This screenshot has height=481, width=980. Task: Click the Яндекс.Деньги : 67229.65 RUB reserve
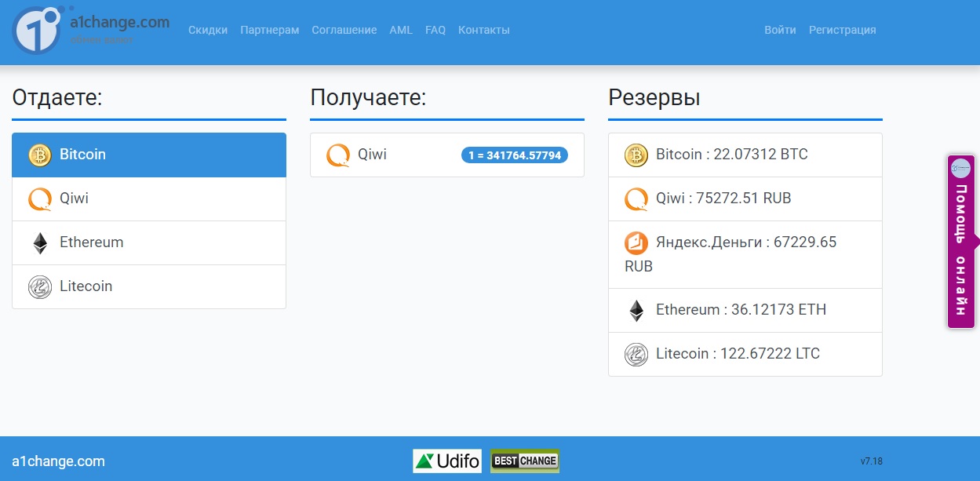point(745,255)
